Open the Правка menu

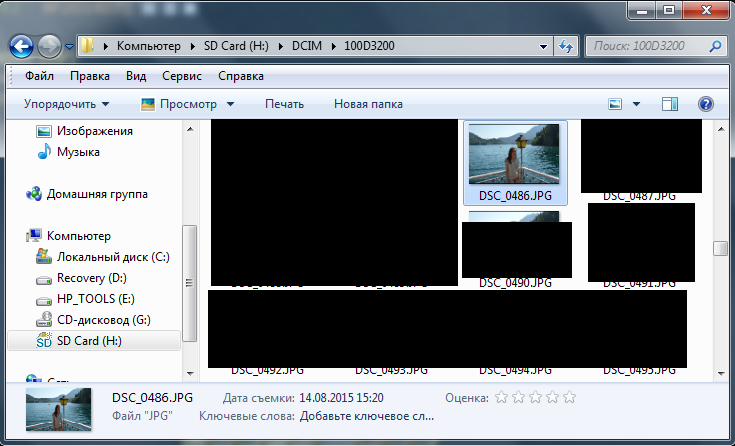point(90,76)
